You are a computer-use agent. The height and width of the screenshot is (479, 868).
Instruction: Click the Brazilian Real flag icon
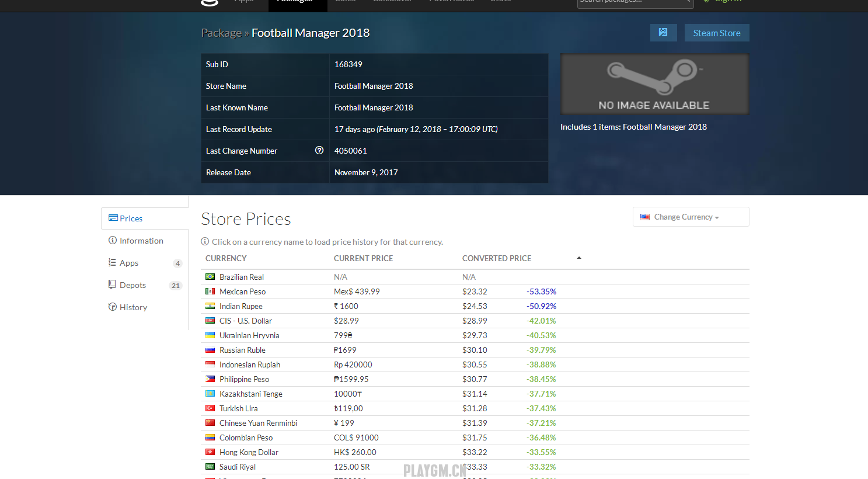pyautogui.click(x=210, y=277)
